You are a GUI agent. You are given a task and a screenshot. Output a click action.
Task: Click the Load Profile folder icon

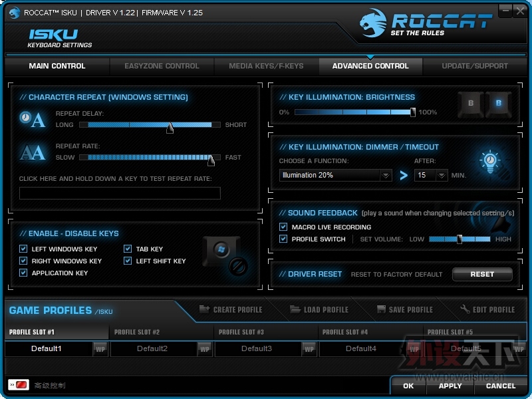click(x=295, y=309)
